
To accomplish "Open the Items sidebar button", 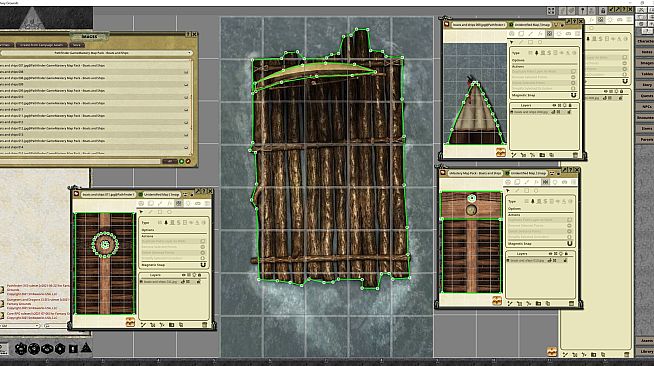I will pyautogui.click(x=646, y=128).
